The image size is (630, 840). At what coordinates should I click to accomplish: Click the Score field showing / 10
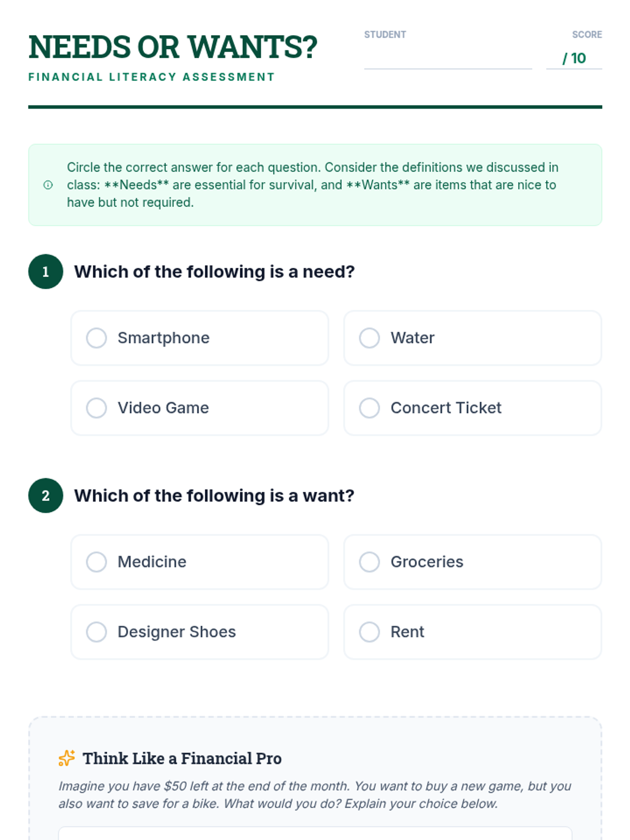574,58
